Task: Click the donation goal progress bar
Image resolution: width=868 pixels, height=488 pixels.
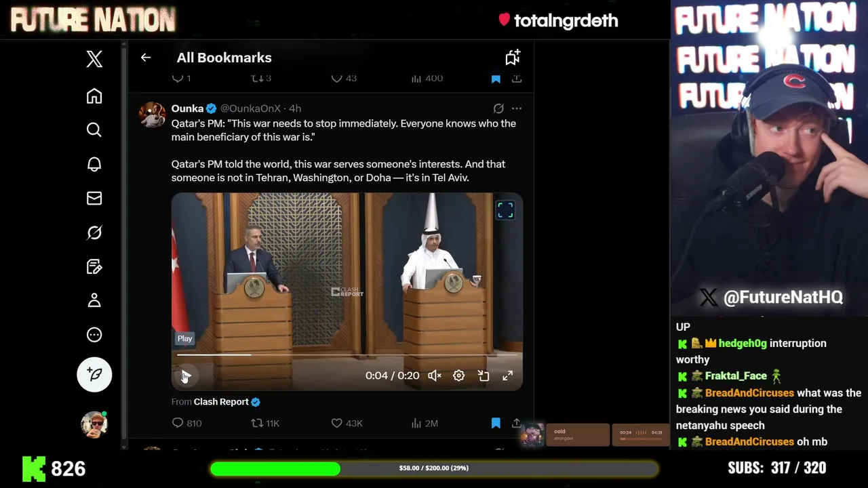Action: click(433, 468)
